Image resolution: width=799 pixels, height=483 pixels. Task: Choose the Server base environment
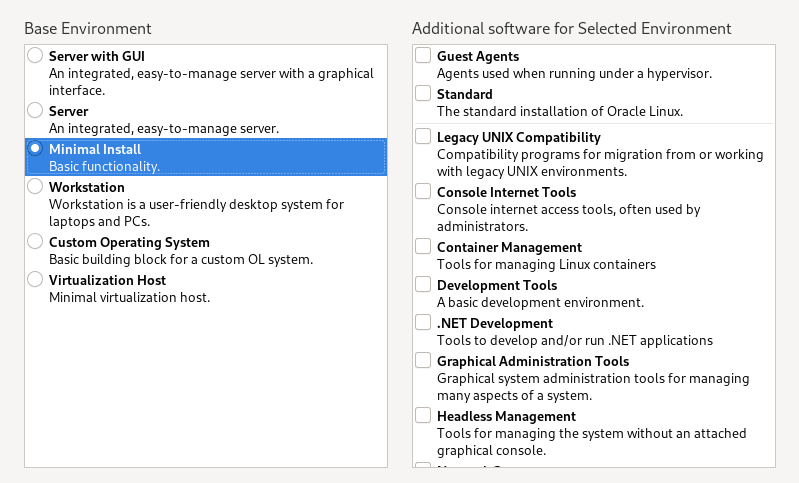tap(35, 110)
